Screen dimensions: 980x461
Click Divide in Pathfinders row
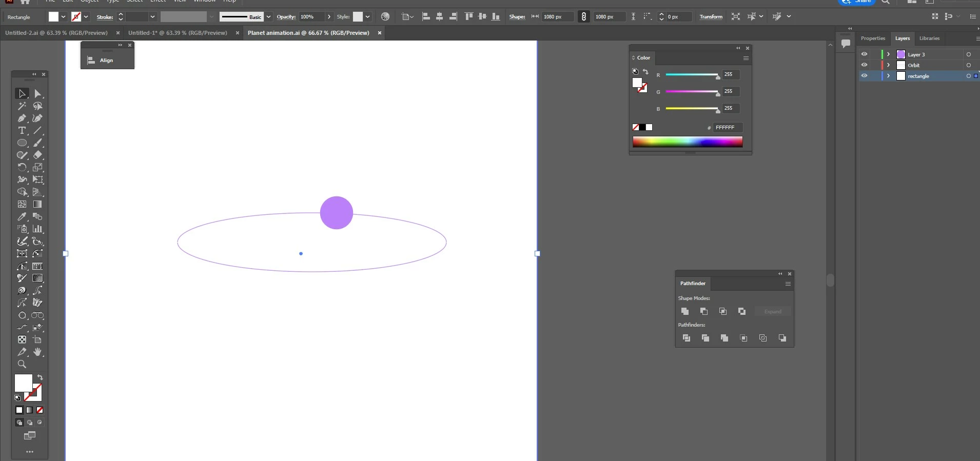pos(687,338)
